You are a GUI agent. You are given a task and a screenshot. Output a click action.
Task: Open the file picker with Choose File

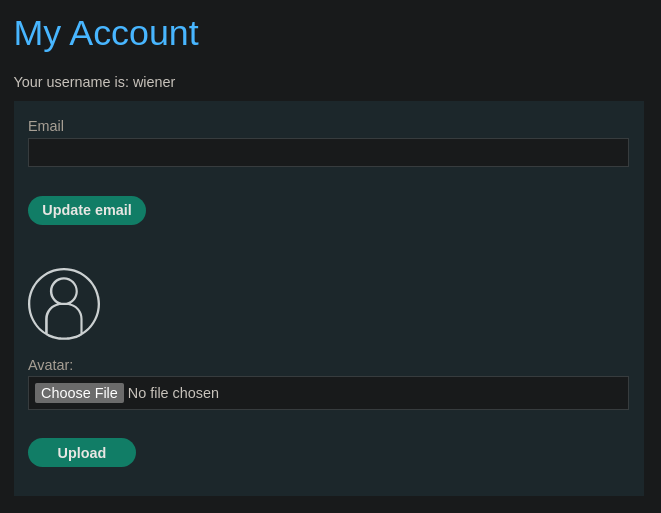(x=79, y=393)
